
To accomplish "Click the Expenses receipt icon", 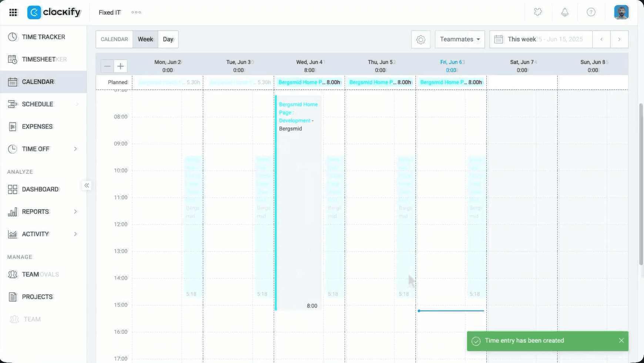I will click(x=13, y=126).
